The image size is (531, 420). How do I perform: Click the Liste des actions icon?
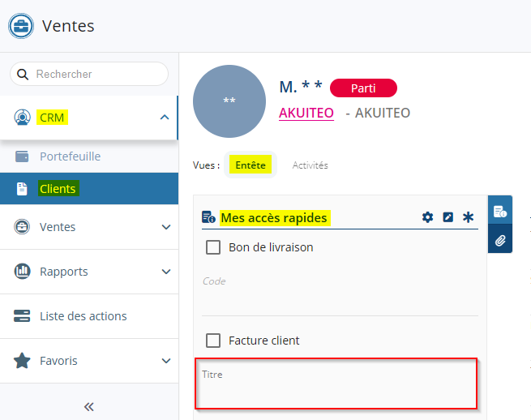(22, 316)
